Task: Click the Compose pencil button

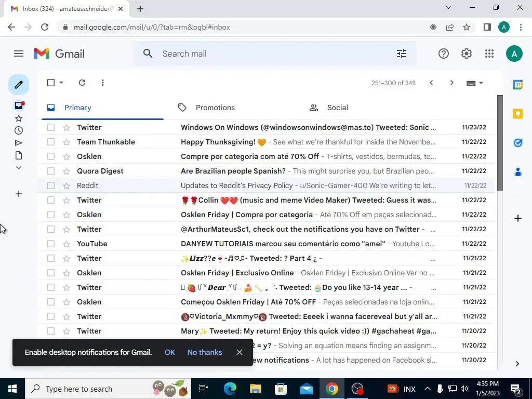Action: (x=19, y=85)
